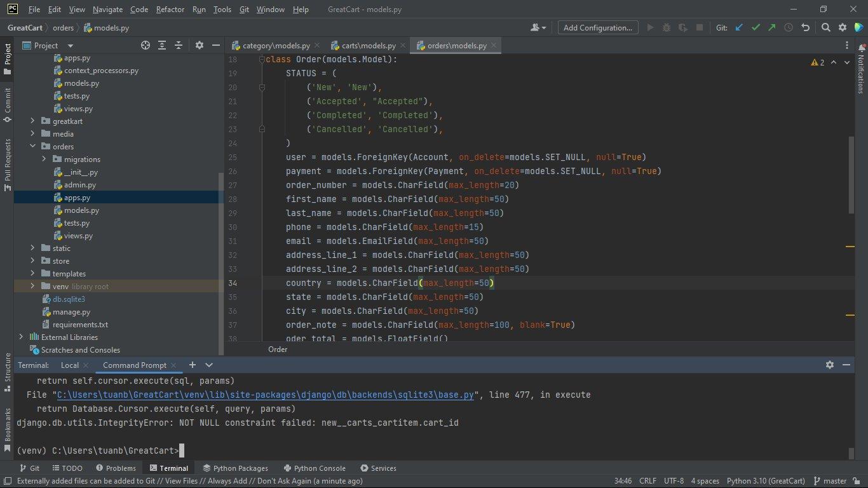Click the editor vertical scrollbar

(851, 175)
